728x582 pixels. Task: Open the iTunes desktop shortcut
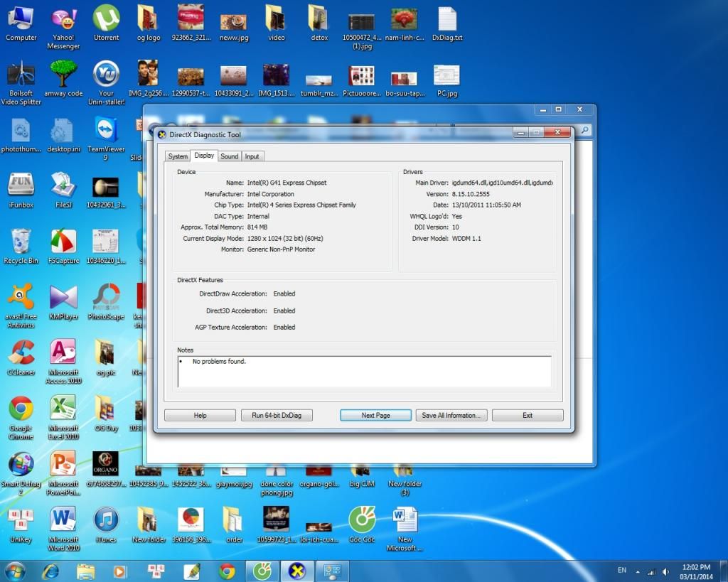[106, 521]
